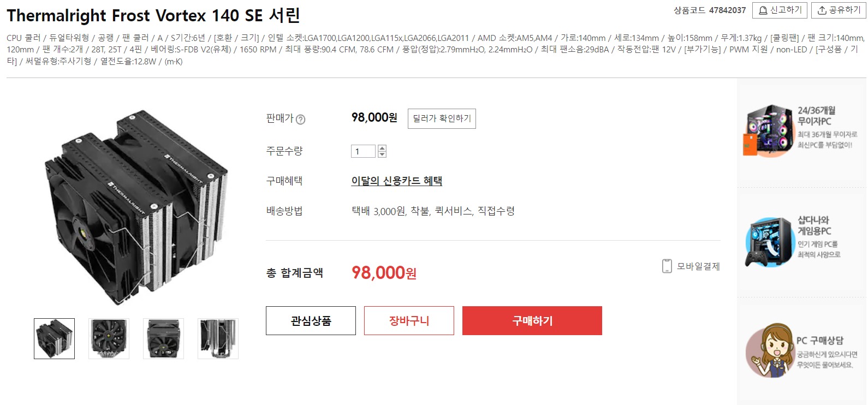
Task: Open 이달의 신용카드 혜택 link
Action: (396, 181)
